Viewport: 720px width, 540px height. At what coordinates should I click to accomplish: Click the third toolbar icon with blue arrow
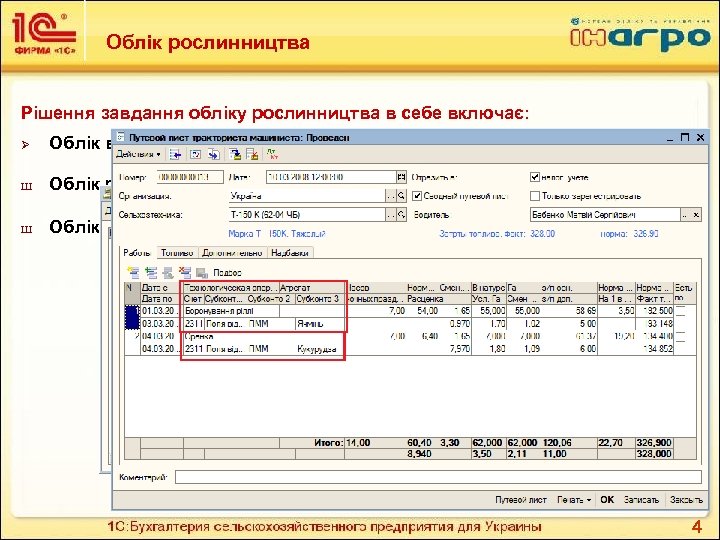click(x=214, y=155)
